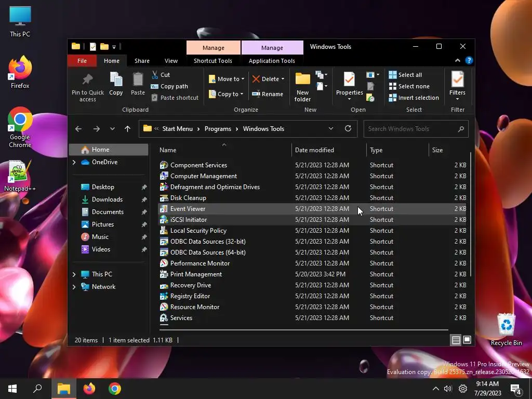Click the Recycle Bin desktop icon

(506, 330)
